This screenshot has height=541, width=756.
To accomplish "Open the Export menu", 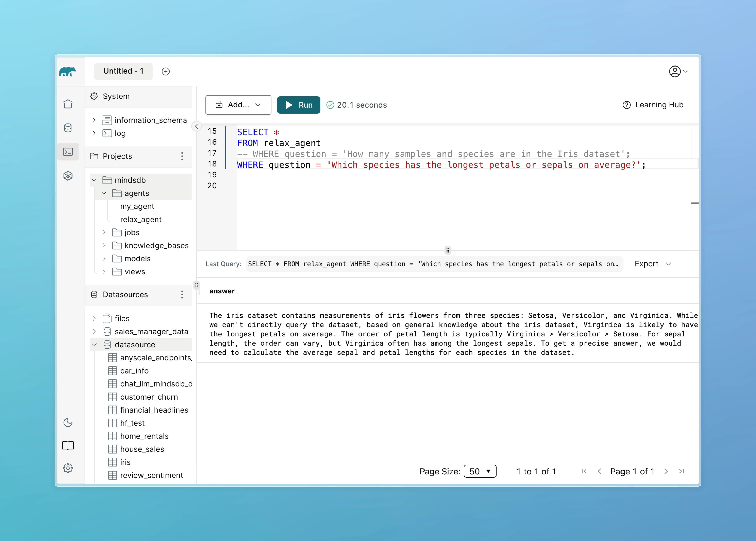I will tap(652, 264).
